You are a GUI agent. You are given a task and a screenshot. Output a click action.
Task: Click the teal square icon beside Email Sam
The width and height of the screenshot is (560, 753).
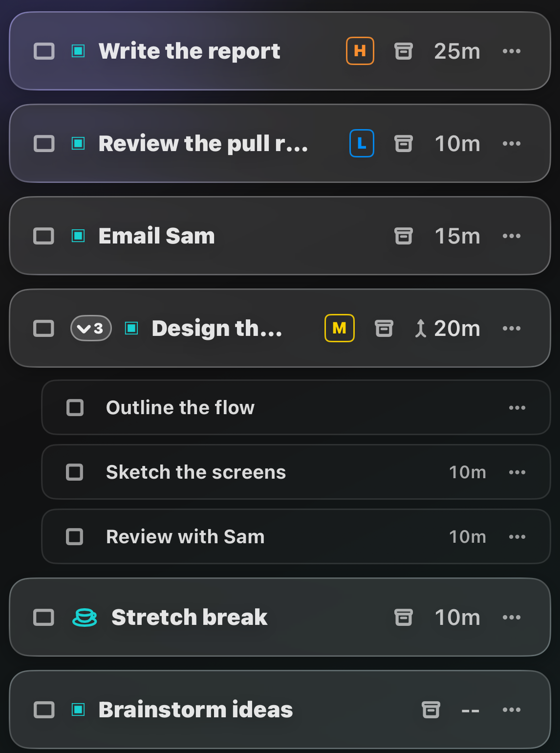(x=78, y=236)
